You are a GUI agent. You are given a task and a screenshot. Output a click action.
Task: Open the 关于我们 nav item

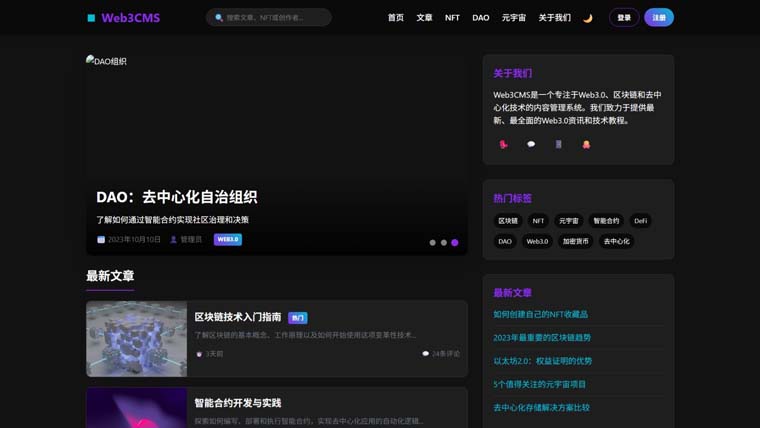pos(554,17)
